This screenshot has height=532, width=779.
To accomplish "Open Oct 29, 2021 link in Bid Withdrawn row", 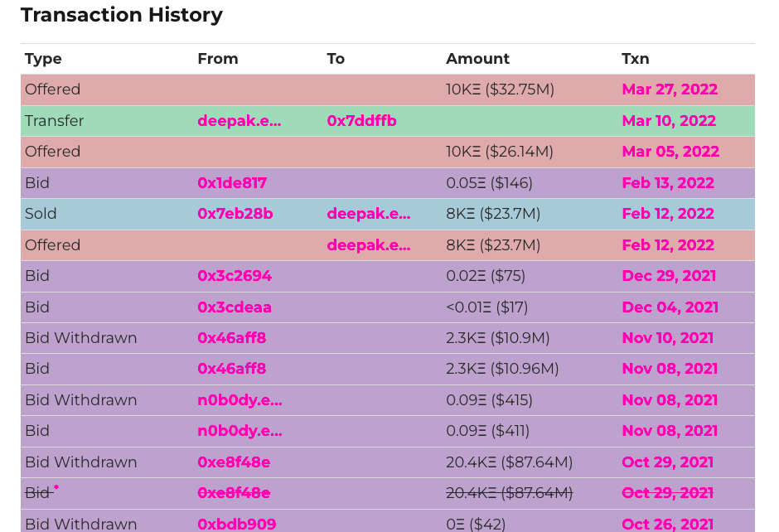I will tap(667, 462).
